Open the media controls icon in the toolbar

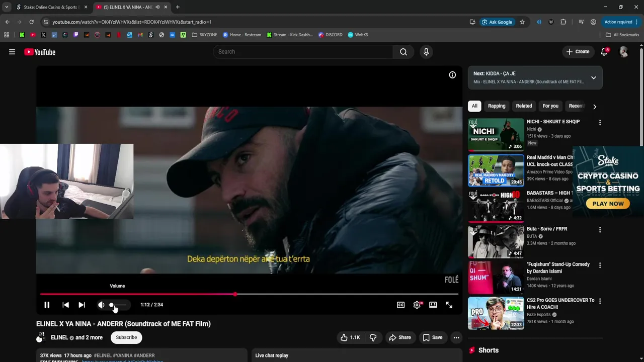581,22
